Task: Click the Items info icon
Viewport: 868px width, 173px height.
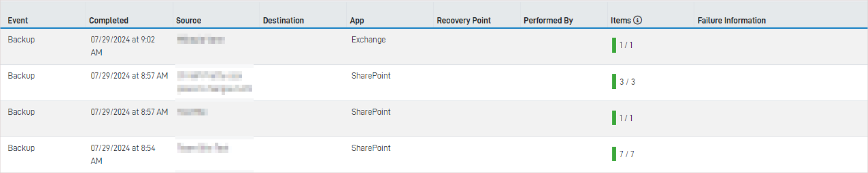Action: coord(637,20)
